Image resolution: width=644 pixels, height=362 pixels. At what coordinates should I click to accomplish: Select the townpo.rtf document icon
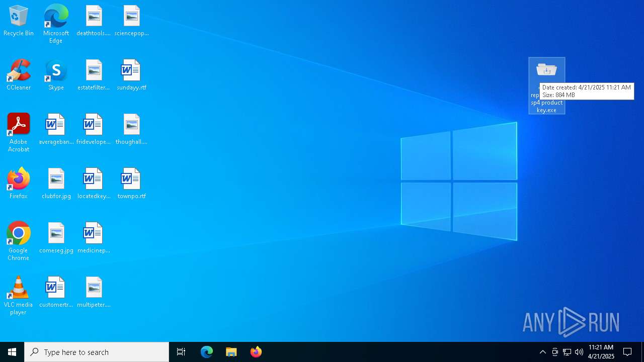pyautogui.click(x=131, y=184)
